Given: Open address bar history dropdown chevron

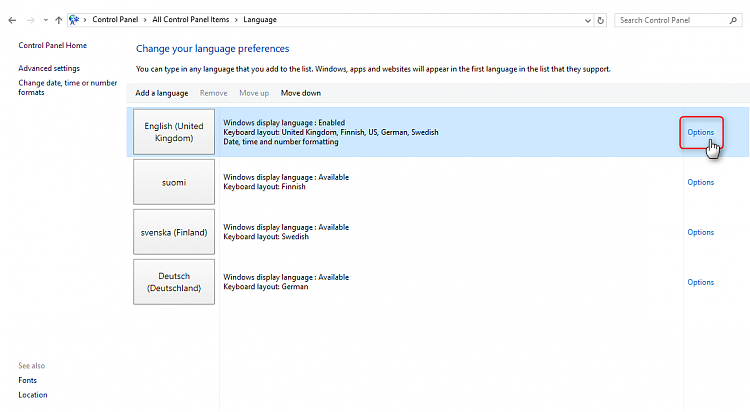Looking at the screenshot, I should 587,21.
